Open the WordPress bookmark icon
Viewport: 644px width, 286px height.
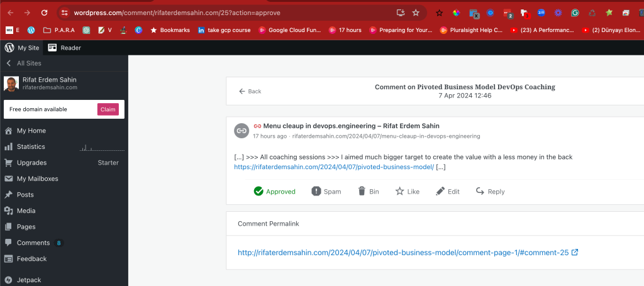point(31,30)
